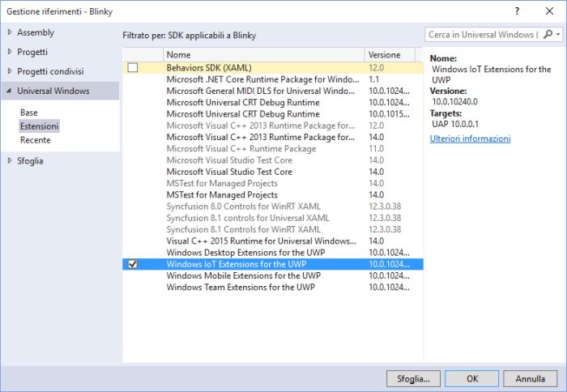
Task: Uncheck Windows IoT Extensions for the UWP
Action: [x=133, y=264]
